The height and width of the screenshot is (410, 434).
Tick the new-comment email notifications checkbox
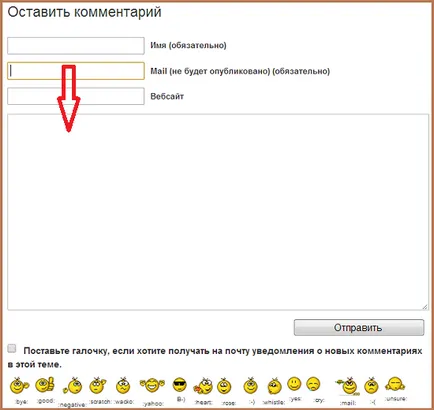12,349
